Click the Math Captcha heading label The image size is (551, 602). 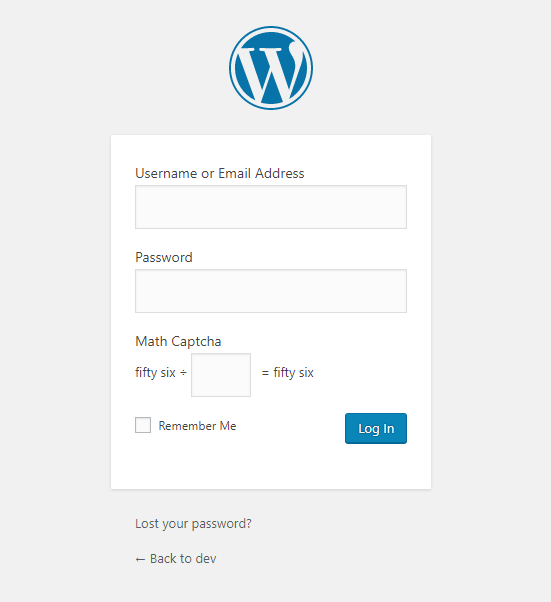(x=178, y=341)
